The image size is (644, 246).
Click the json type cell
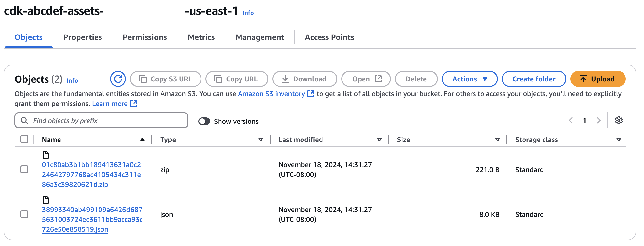tap(166, 215)
